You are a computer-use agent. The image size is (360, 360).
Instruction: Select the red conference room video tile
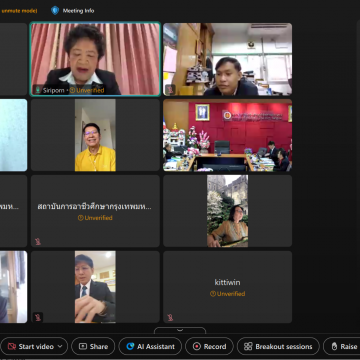pyautogui.click(x=228, y=135)
